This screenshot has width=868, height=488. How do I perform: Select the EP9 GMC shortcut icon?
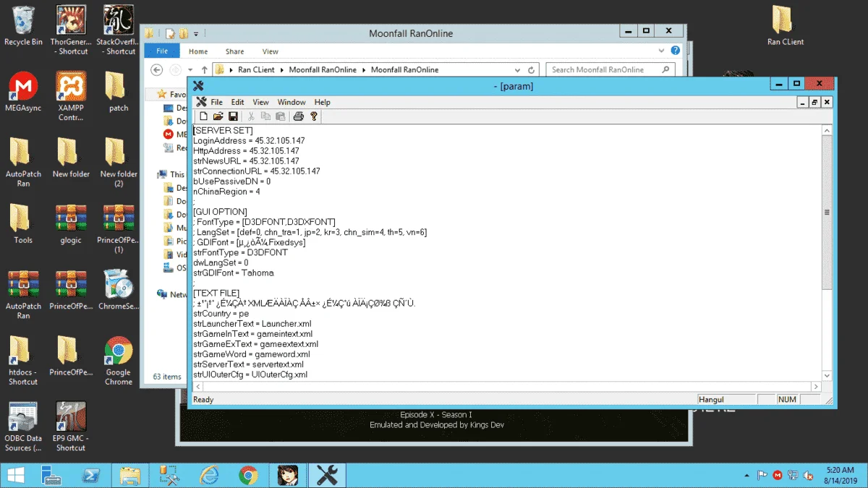point(71,427)
